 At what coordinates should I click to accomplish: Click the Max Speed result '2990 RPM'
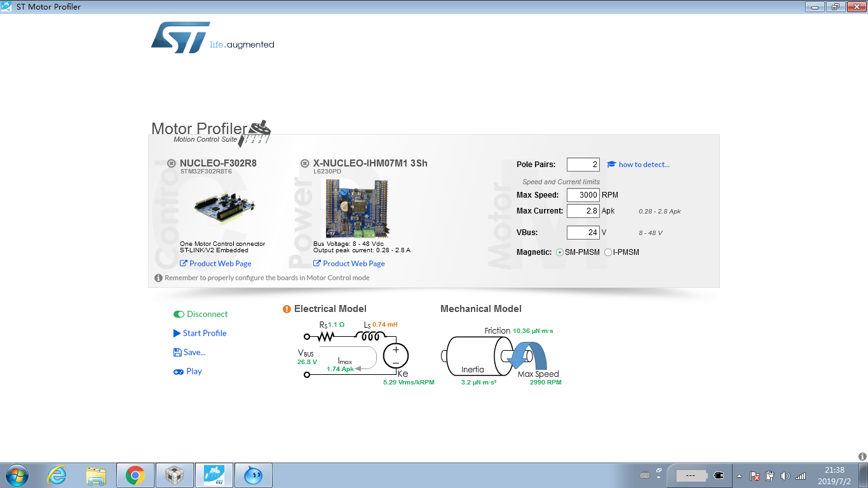point(545,383)
